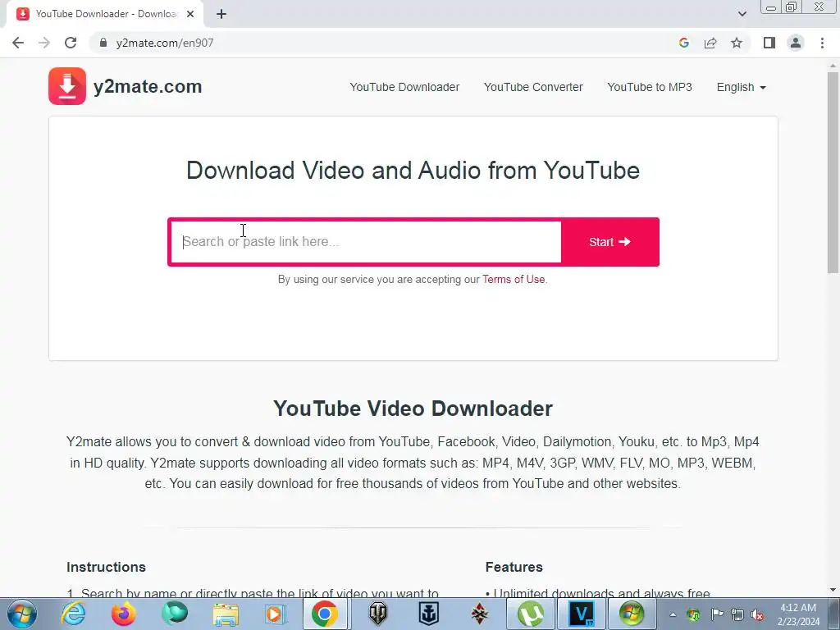The image size is (840, 630).
Task: Click the padlock site info icon
Action: [103, 43]
